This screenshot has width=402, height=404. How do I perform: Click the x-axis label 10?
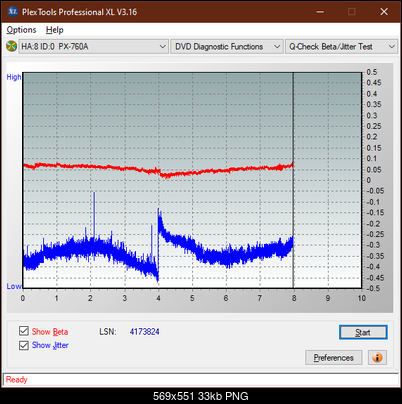(362, 298)
